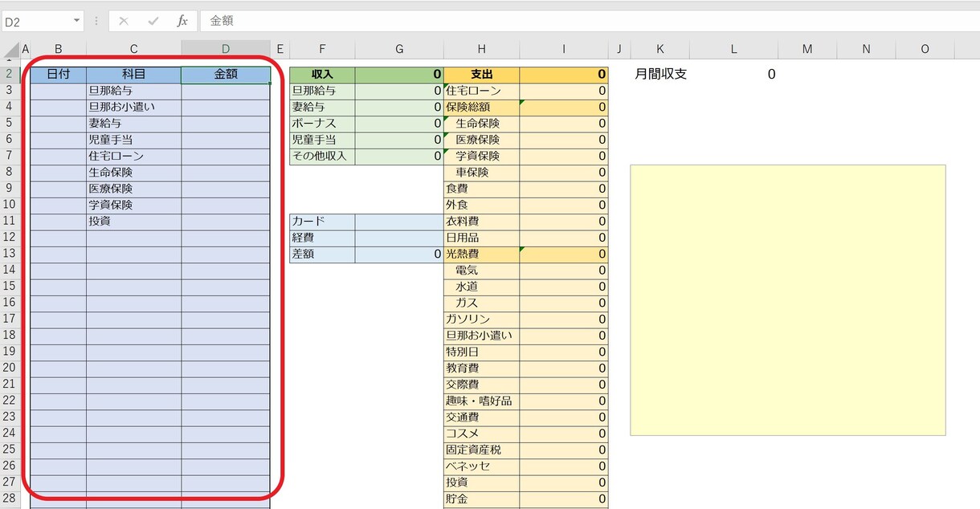Select column G by its header
The height and width of the screenshot is (509, 980).
(x=399, y=50)
